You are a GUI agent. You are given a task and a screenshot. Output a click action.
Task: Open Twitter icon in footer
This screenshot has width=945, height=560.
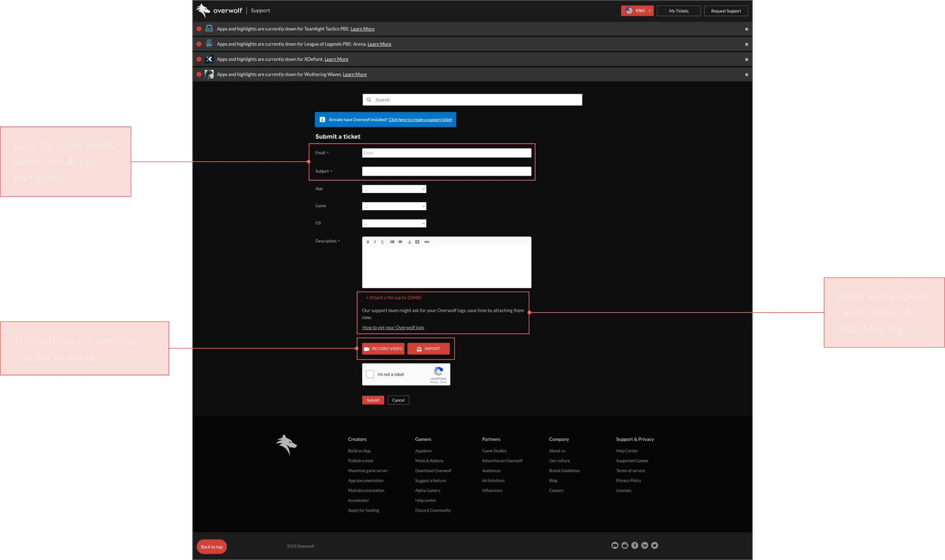pyautogui.click(x=654, y=545)
